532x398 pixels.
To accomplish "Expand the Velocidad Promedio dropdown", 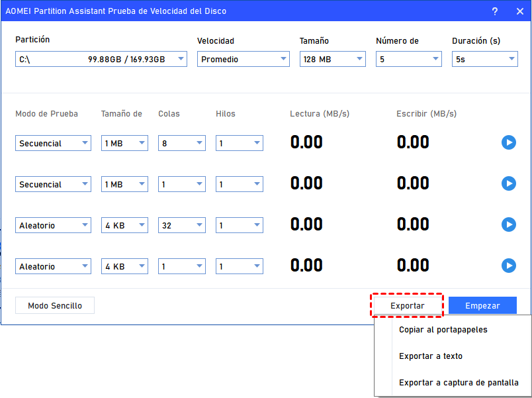I will click(243, 59).
